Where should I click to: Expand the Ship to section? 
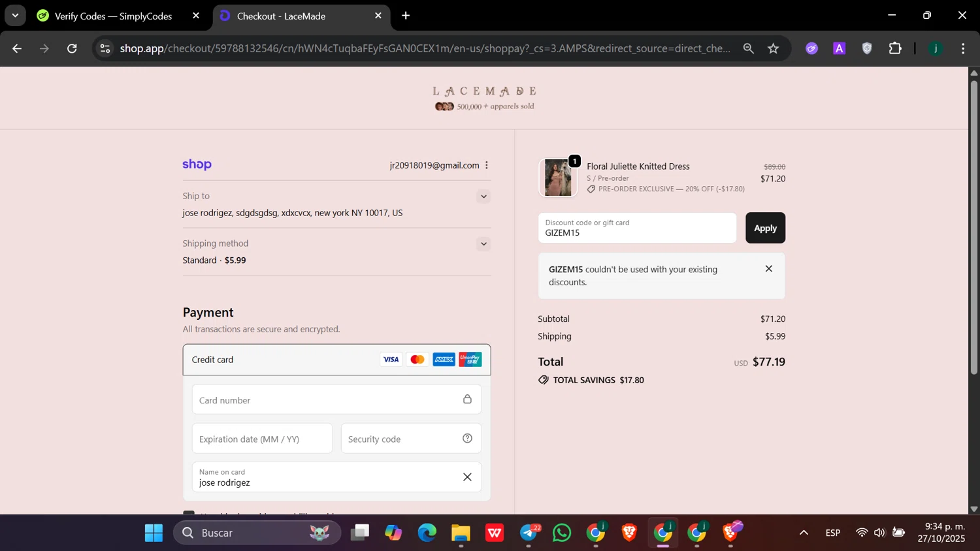click(483, 197)
